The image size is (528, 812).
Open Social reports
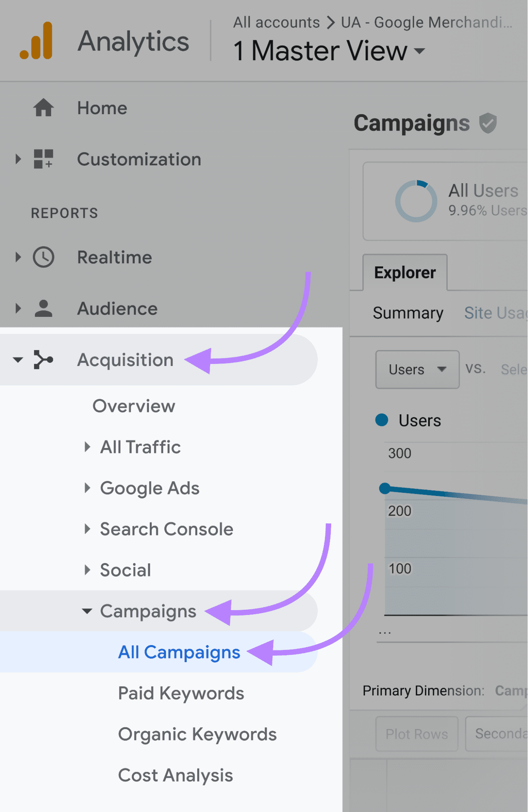pyautogui.click(x=125, y=570)
